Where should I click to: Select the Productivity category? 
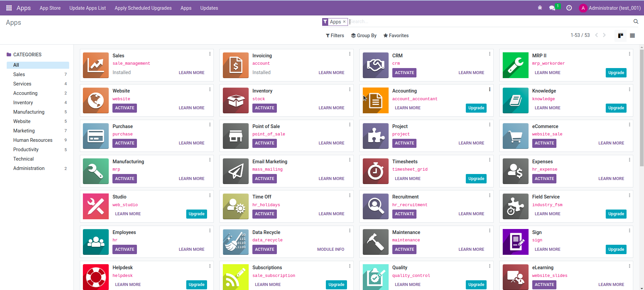pyautogui.click(x=38, y=150)
